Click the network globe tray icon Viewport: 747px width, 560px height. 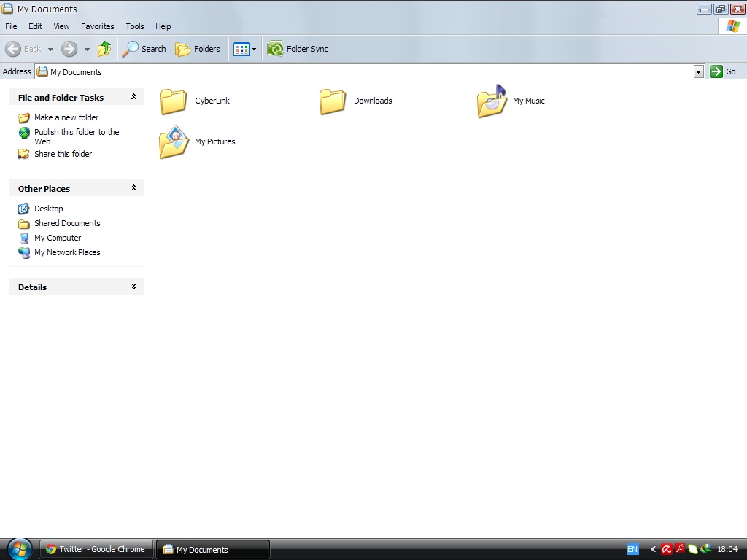click(706, 548)
